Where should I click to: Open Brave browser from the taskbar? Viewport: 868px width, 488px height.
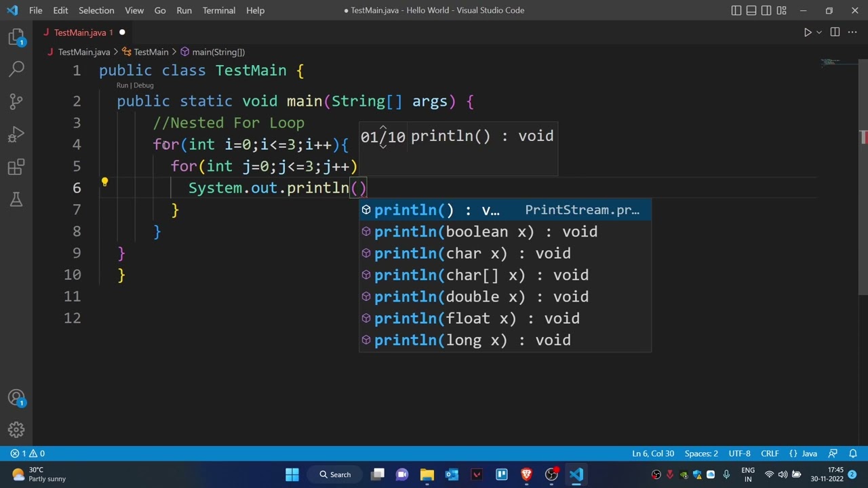tap(526, 474)
